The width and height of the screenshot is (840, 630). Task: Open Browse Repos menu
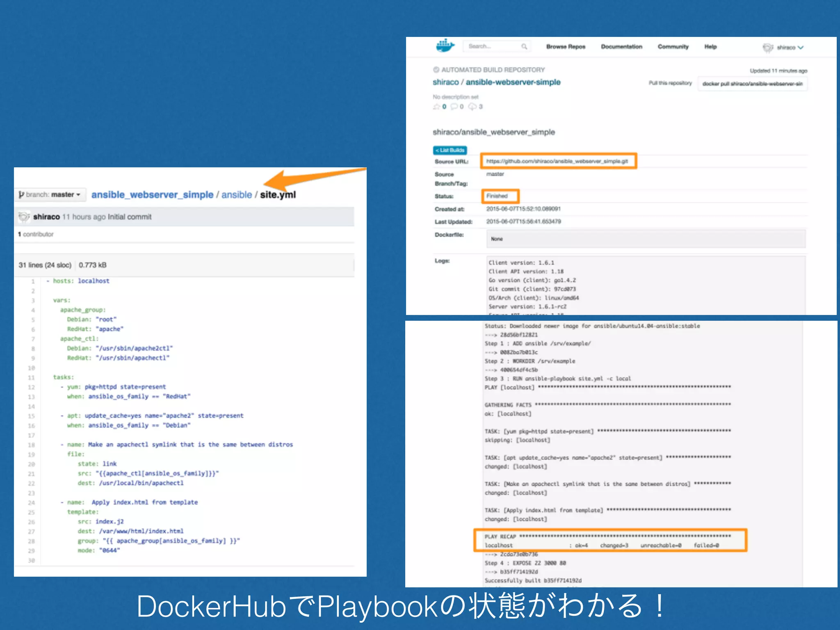tap(566, 47)
